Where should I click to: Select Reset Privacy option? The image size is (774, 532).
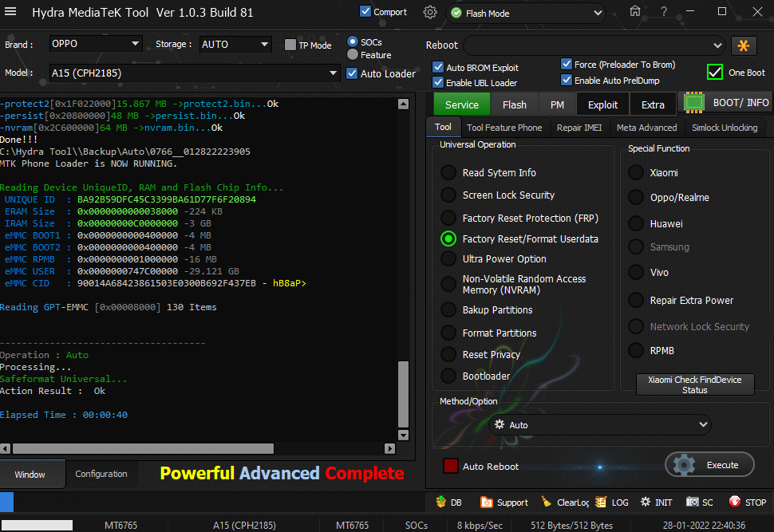[448, 354]
